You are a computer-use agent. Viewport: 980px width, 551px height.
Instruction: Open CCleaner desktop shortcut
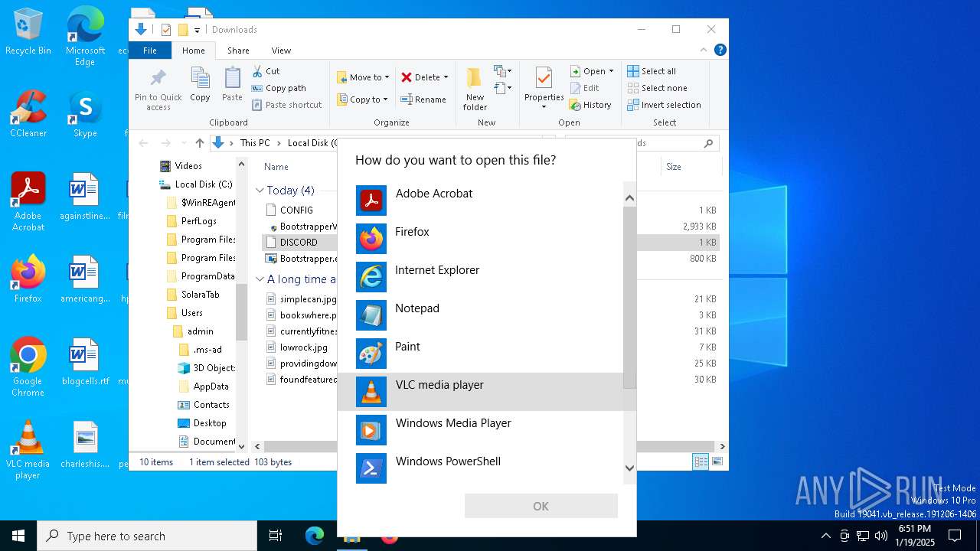(x=28, y=114)
